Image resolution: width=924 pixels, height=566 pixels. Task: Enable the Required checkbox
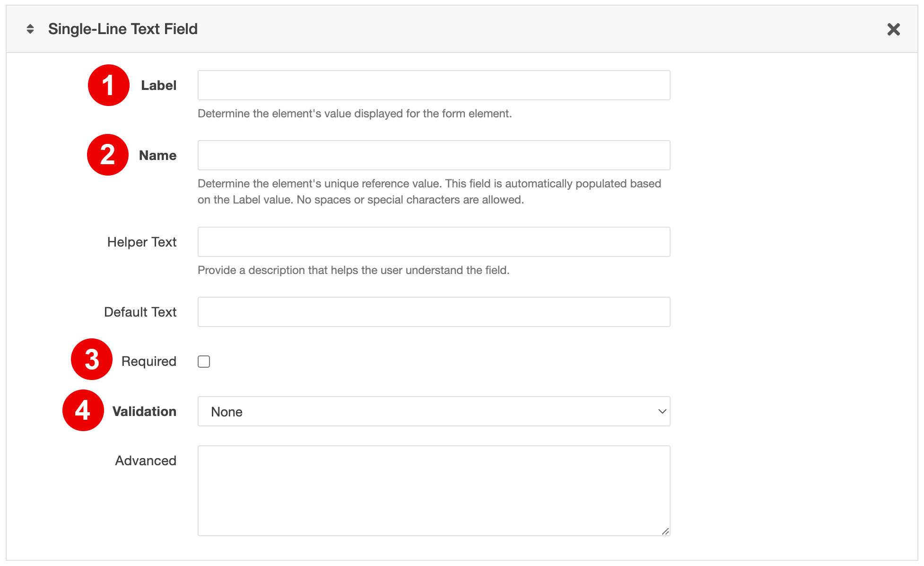click(x=205, y=361)
